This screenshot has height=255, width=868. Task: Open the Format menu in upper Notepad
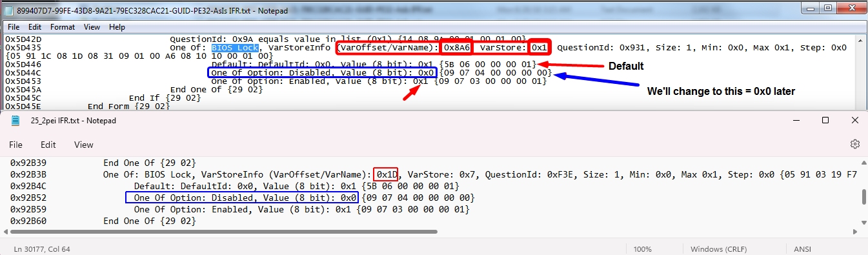click(x=63, y=27)
